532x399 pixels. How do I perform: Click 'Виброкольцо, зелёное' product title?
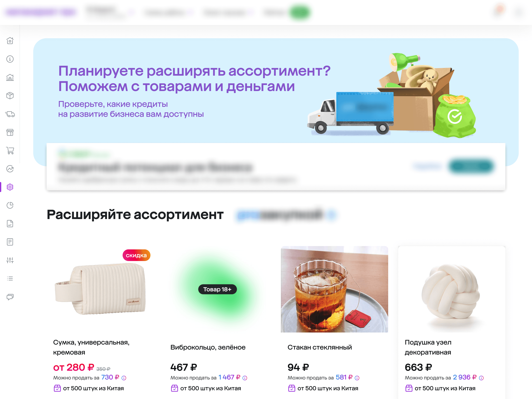pos(208,347)
